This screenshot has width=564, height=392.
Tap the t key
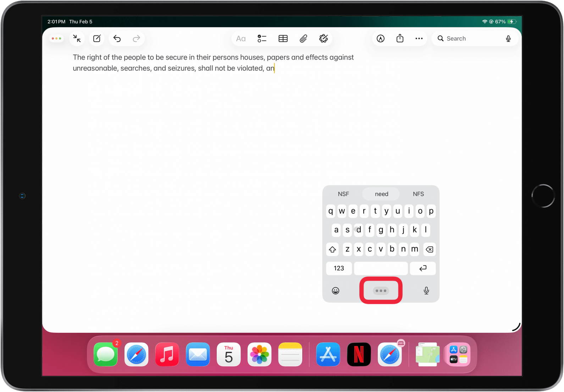(375, 211)
